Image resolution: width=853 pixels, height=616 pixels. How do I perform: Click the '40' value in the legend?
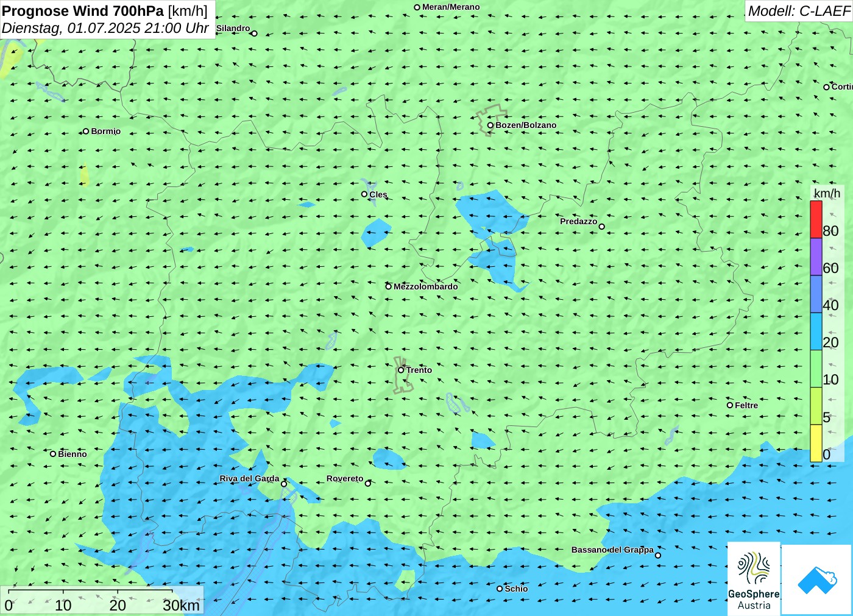click(830, 305)
